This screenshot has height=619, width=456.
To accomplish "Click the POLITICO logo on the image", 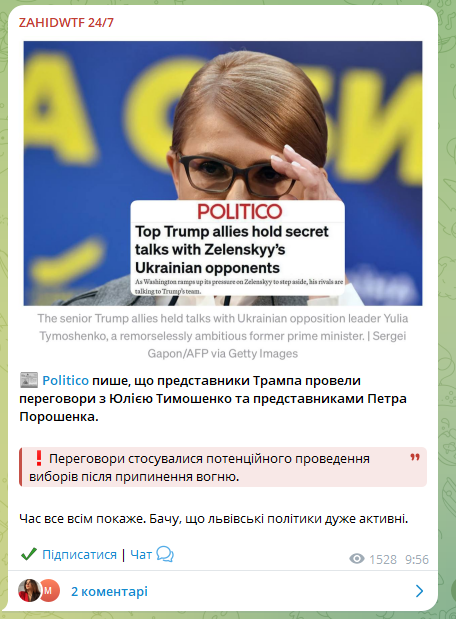I will (240, 212).
